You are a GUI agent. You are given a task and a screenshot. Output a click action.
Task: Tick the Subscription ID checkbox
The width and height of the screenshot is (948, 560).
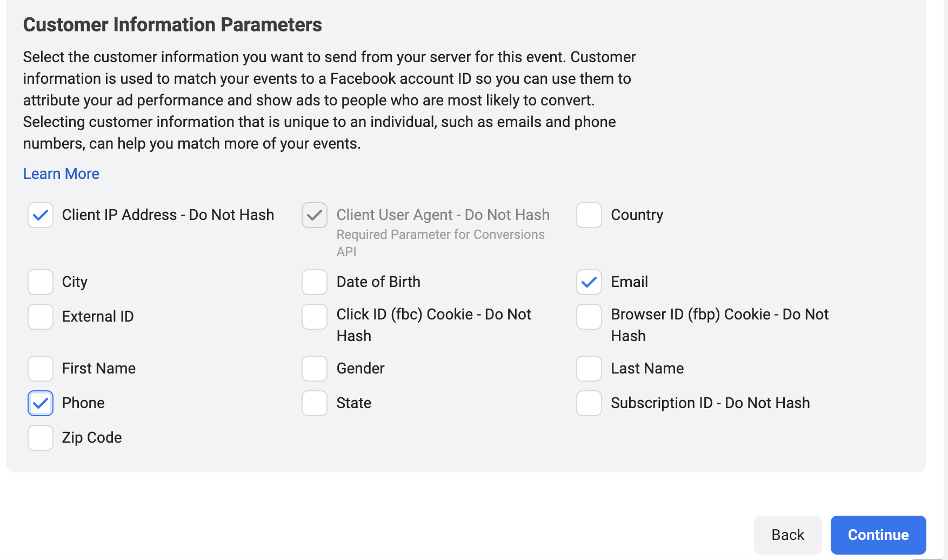click(x=589, y=403)
